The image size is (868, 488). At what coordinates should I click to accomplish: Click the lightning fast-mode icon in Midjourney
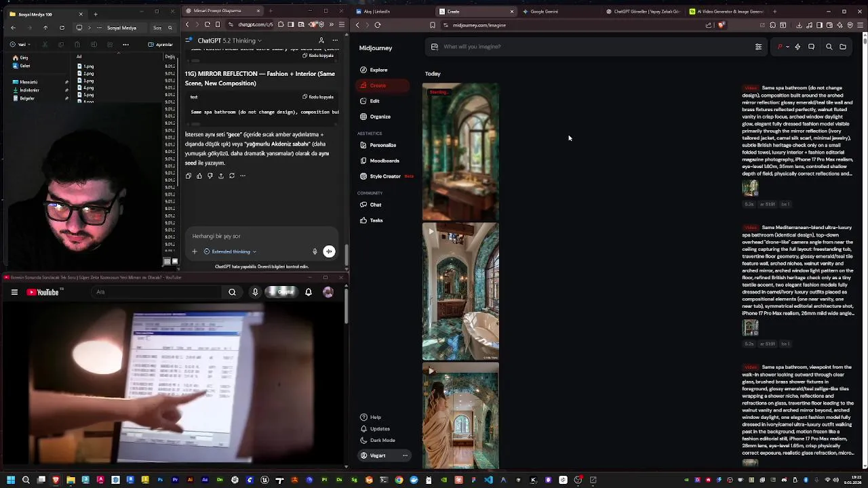coord(797,47)
